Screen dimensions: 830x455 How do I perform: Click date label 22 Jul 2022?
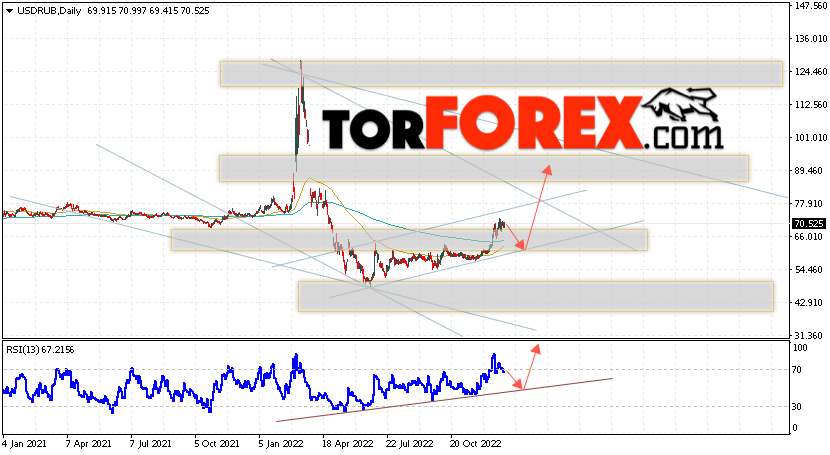(x=409, y=443)
